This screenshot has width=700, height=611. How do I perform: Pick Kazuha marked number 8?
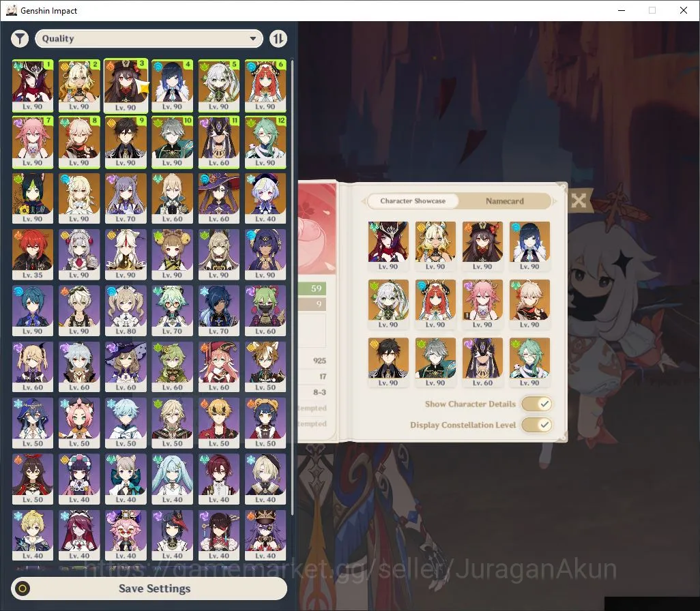tap(79, 142)
